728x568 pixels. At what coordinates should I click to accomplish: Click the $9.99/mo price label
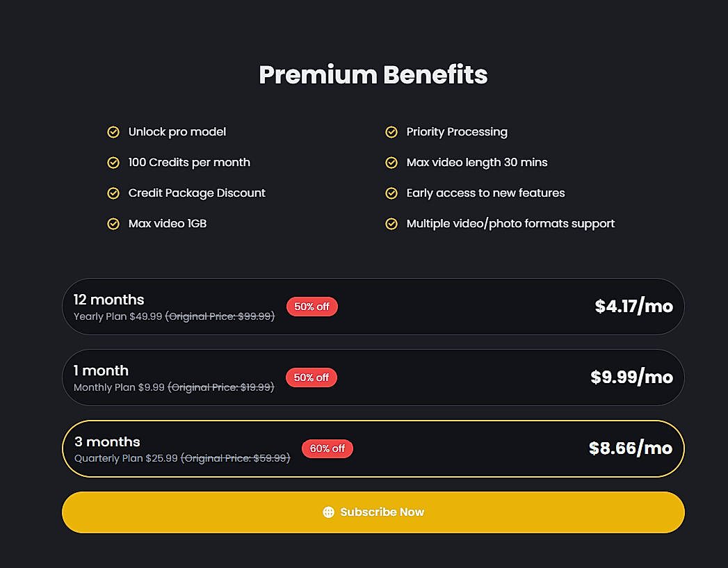[x=631, y=378]
